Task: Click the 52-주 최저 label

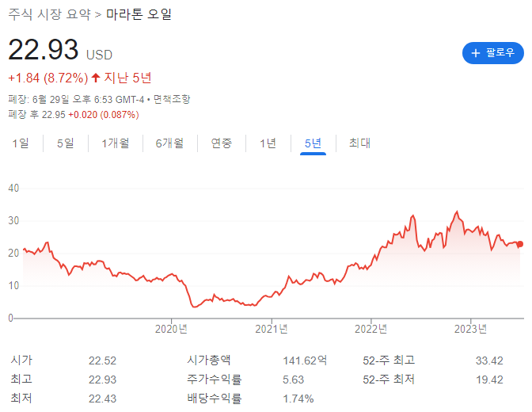Action: tap(389, 379)
